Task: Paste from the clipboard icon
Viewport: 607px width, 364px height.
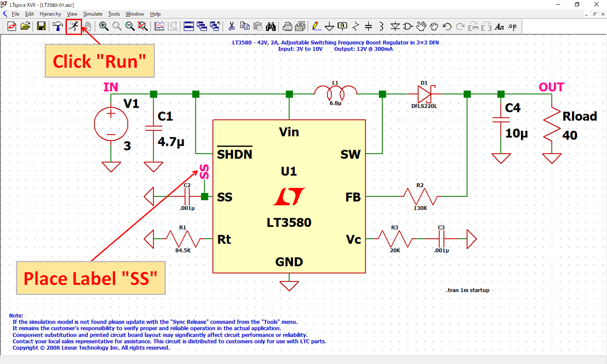Action: [258, 27]
